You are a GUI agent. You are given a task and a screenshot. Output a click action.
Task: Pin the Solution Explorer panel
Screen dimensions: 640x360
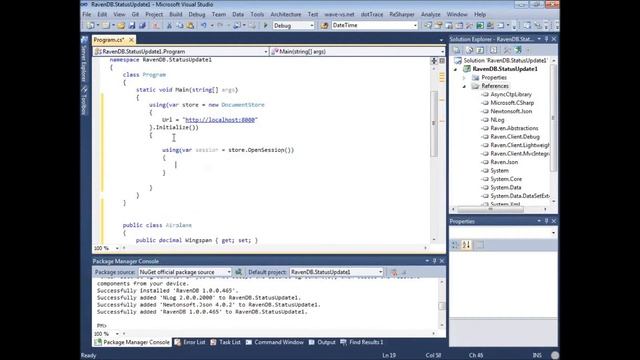(547, 39)
